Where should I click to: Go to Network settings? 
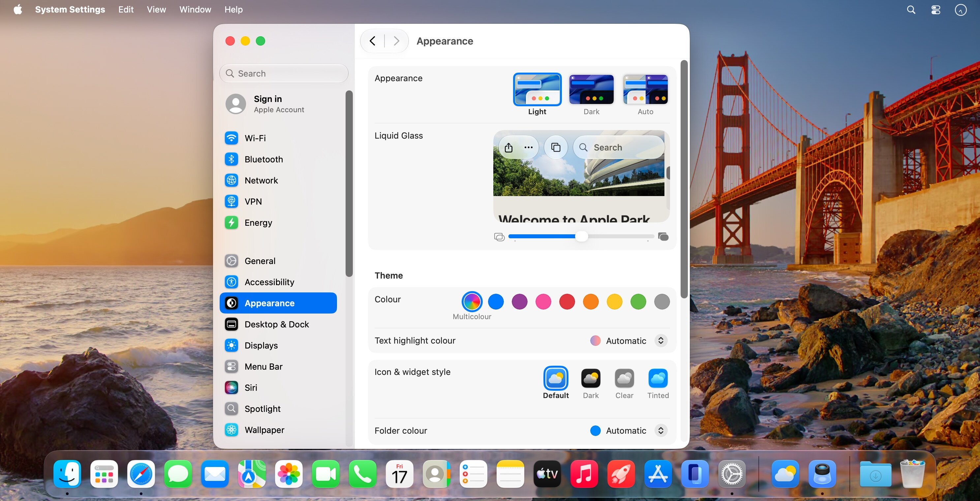[x=278, y=180]
